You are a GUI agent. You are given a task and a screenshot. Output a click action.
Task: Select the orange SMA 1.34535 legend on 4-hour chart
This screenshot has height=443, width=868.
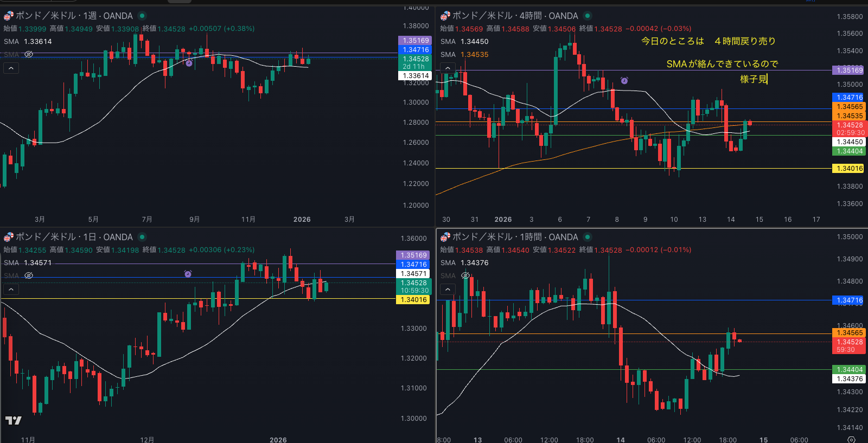pos(464,54)
